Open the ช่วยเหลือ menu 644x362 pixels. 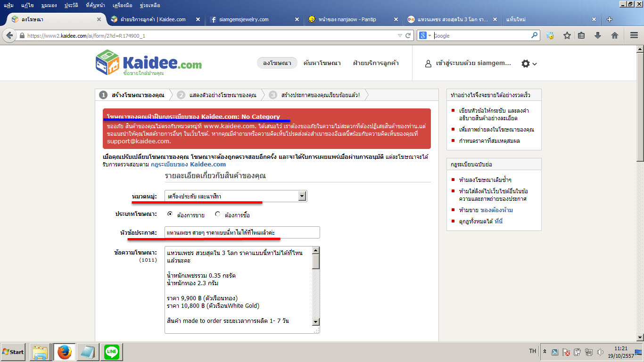150,5
